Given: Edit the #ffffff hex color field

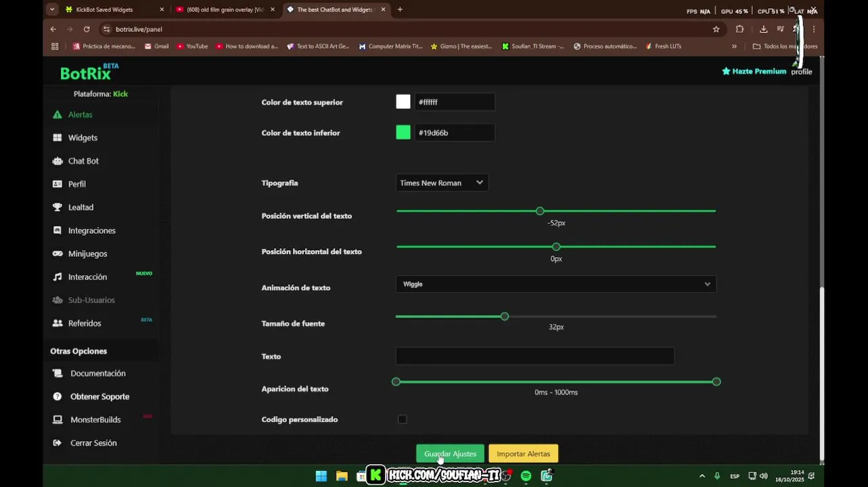Looking at the screenshot, I should point(455,102).
